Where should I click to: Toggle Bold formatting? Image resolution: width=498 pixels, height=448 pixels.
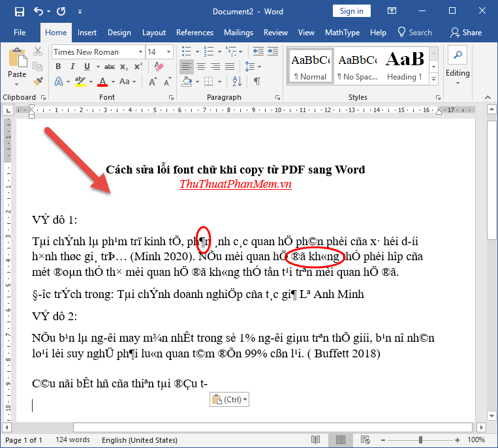click(x=58, y=67)
